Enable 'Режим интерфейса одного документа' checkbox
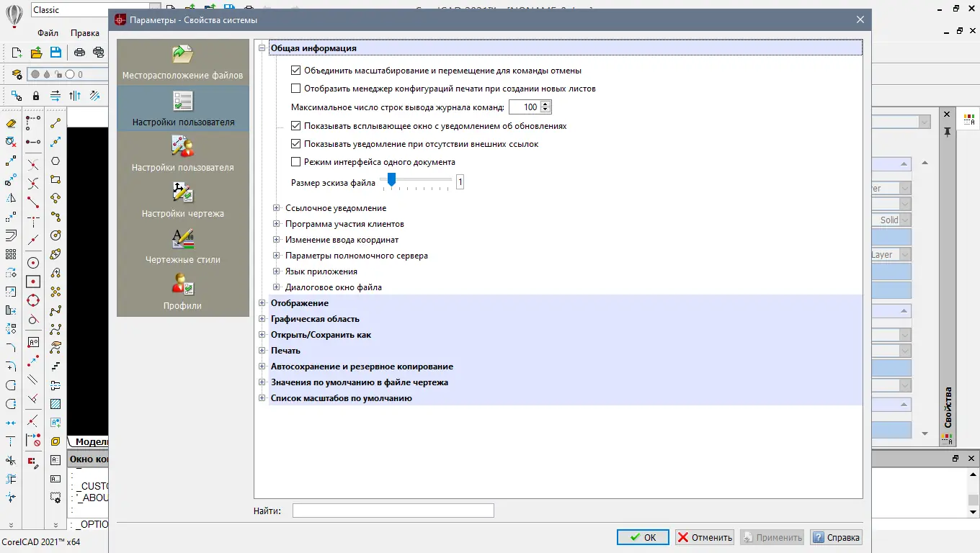980x553 pixels. [x=295, y=162]
